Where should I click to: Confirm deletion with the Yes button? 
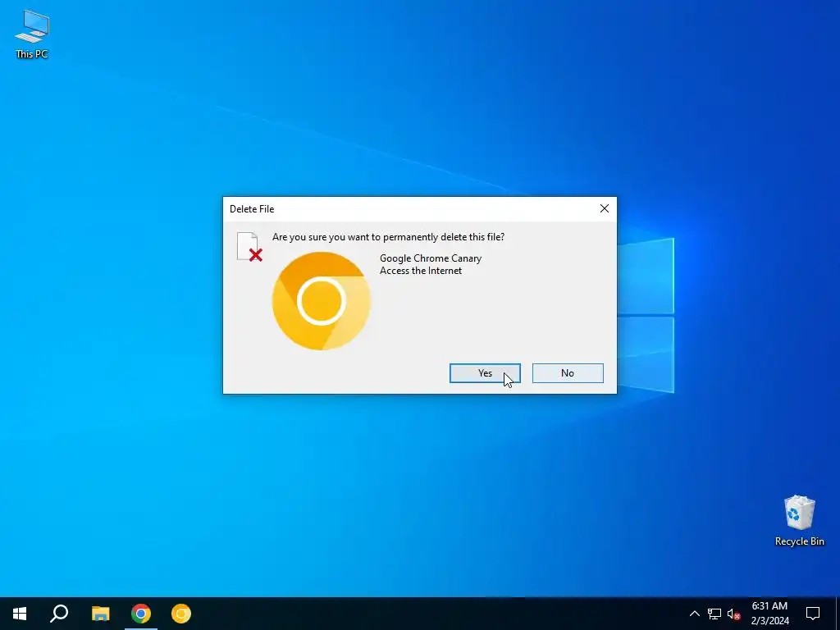click(x=485, y=373)
